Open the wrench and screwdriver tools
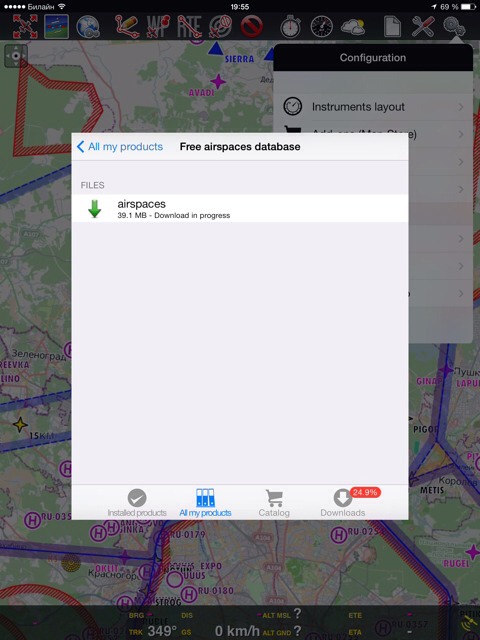480x640 pixels. [423, 27]
